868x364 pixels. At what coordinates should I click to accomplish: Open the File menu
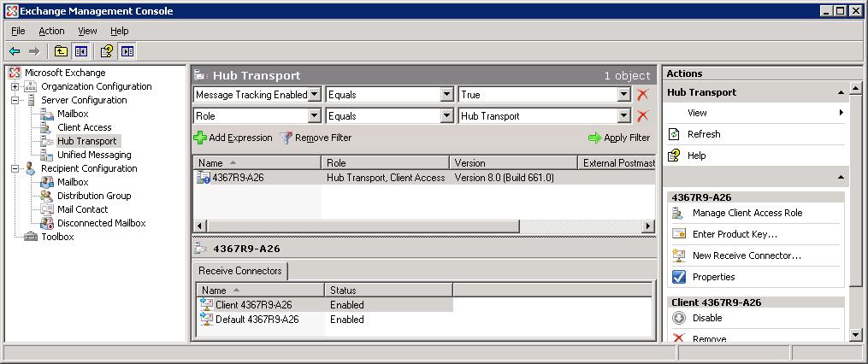point(18,31)
